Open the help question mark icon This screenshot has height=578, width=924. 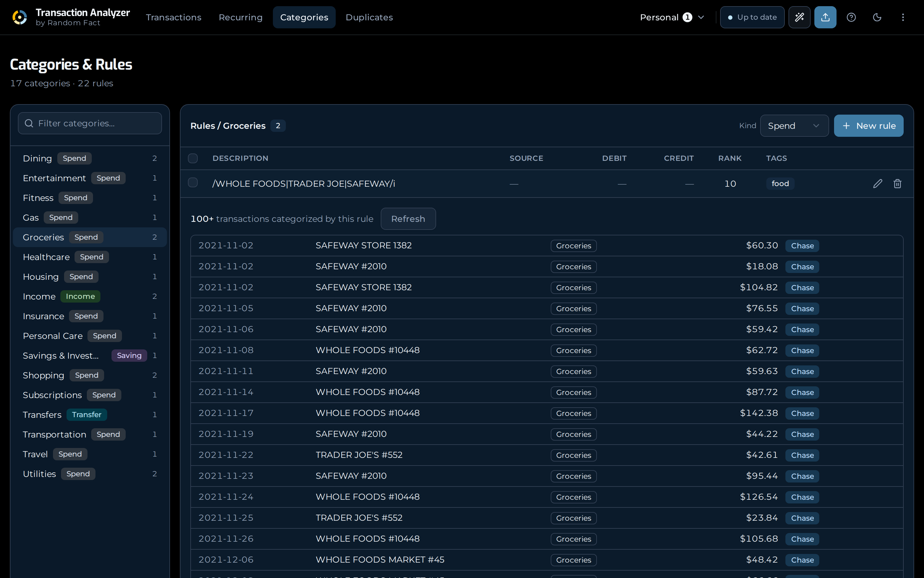pyautogui.click(x=851, y=17)
